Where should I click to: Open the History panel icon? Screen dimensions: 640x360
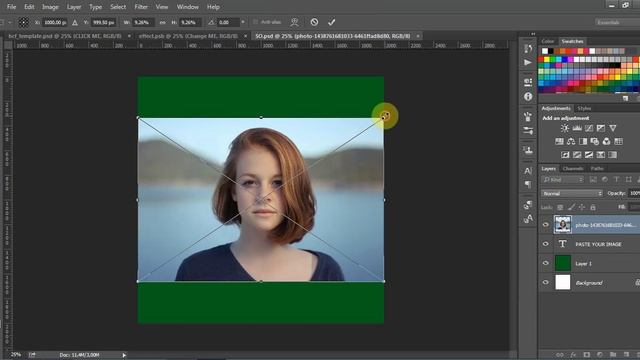click(x=528, y=49)
